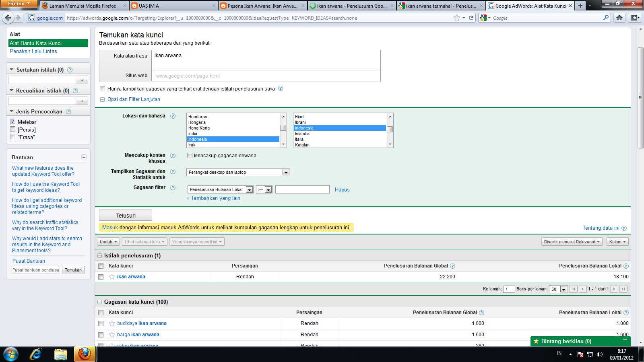Open the Disortir menurut Relevansi dropdown
Image resolution: width=644 pixels, height=362 pixels.
pos(572,242)
